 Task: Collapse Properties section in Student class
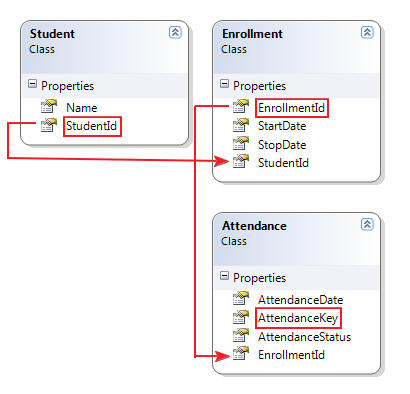coord(32,84)
